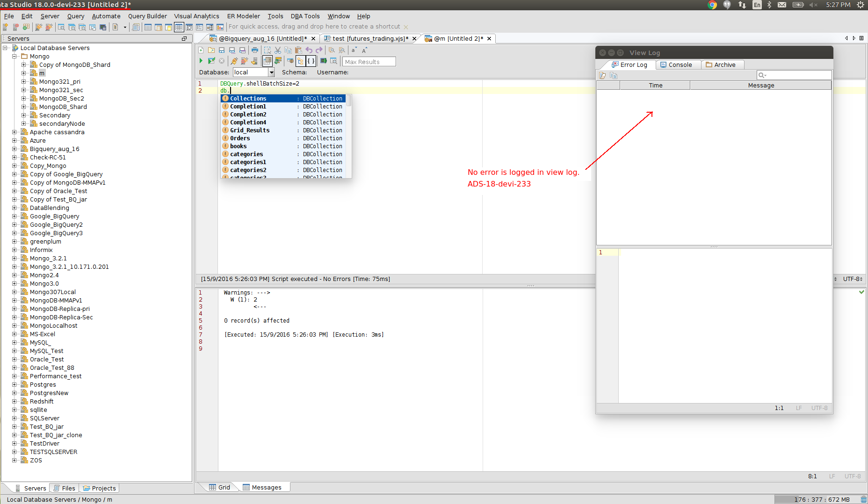This screenshot has height=504, width=868.
Task: Click the ER diagram icon in main toolbar
Action: (x=210, y=27)
